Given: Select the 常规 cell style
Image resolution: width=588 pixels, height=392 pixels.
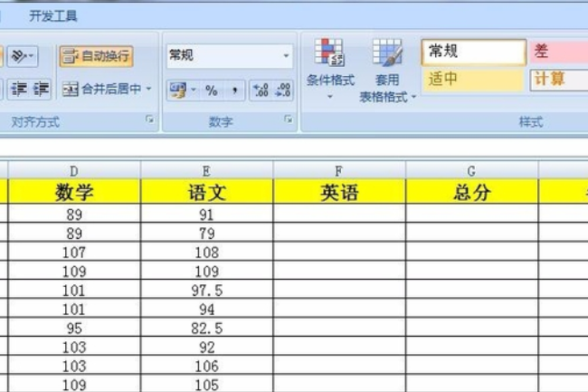Looking at the screenshot, I should [474, 52].
